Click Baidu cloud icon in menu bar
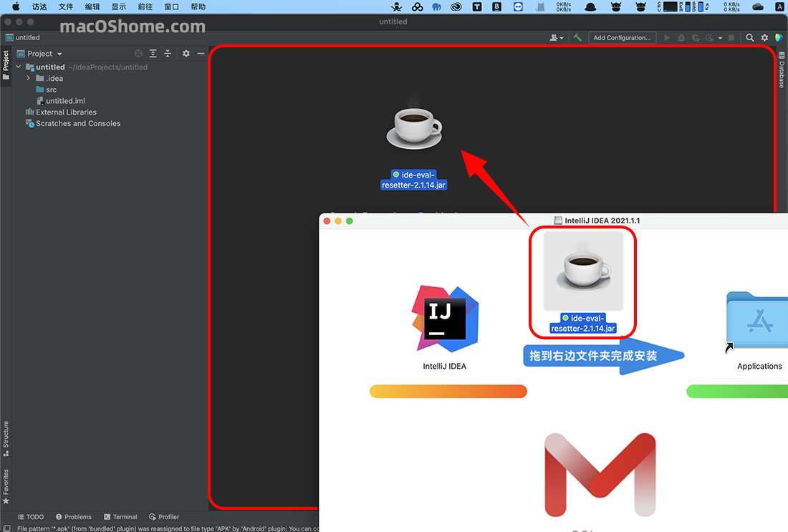Screen dimensions: 788x532 click(417, 7)
